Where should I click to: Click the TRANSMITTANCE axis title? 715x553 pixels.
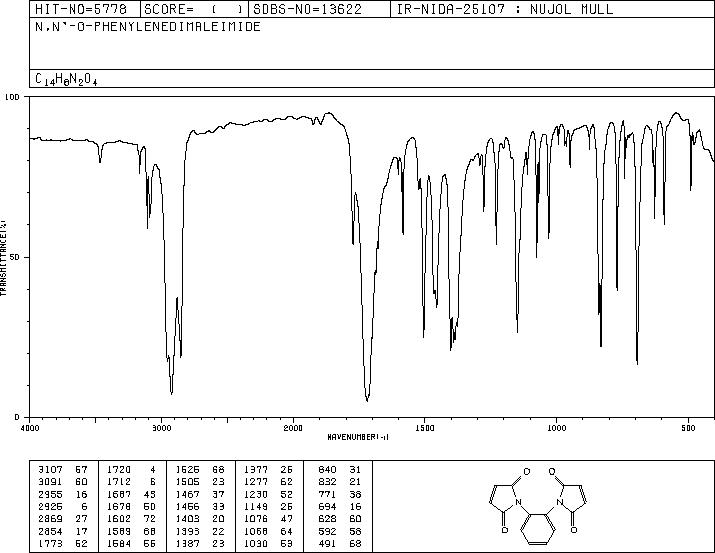tap(3, 258)
